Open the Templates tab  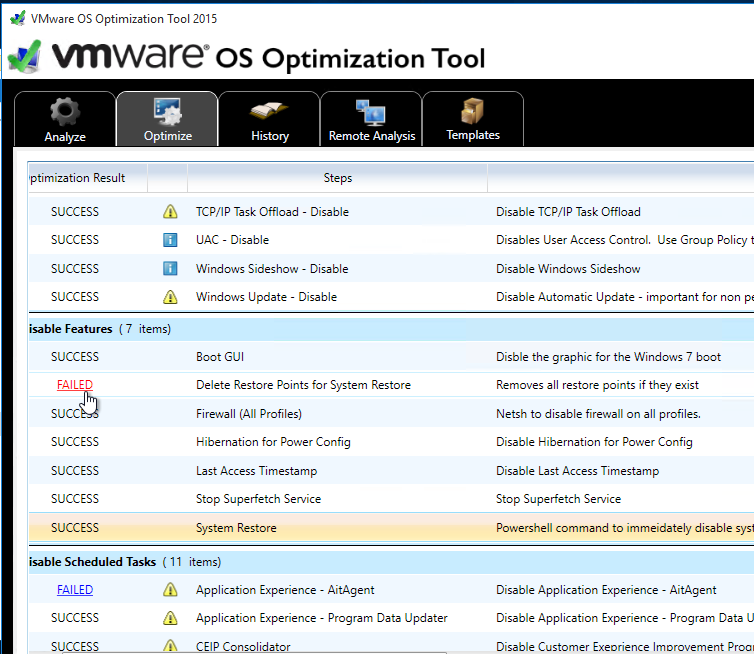coord(473,119)
